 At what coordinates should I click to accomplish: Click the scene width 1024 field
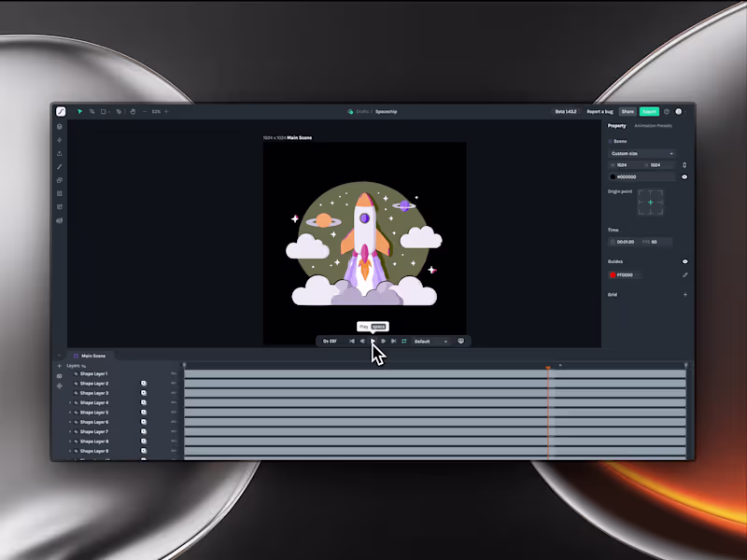click(625, 165)
